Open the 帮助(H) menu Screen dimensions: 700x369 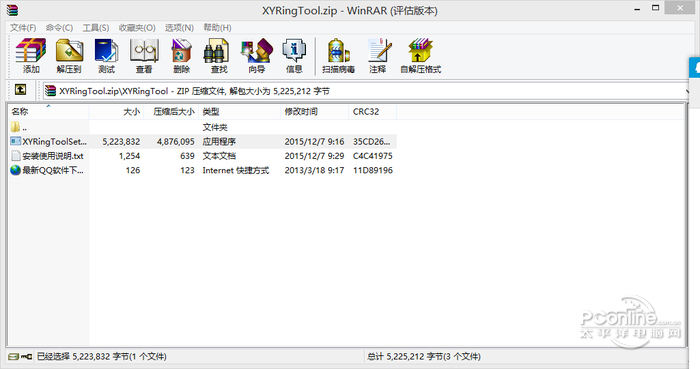(x=217, y=28)
